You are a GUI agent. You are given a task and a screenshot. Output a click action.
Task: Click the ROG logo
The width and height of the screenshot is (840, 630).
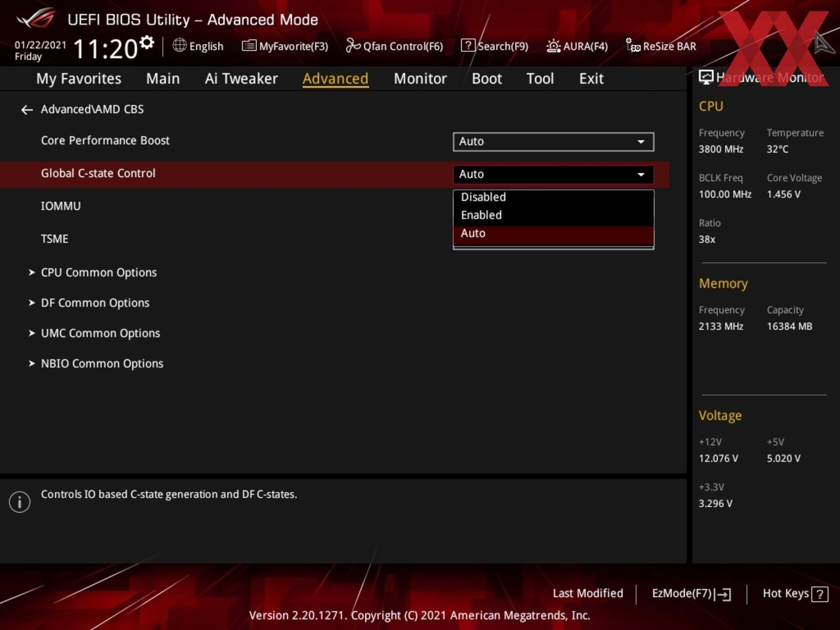point(36,19)
